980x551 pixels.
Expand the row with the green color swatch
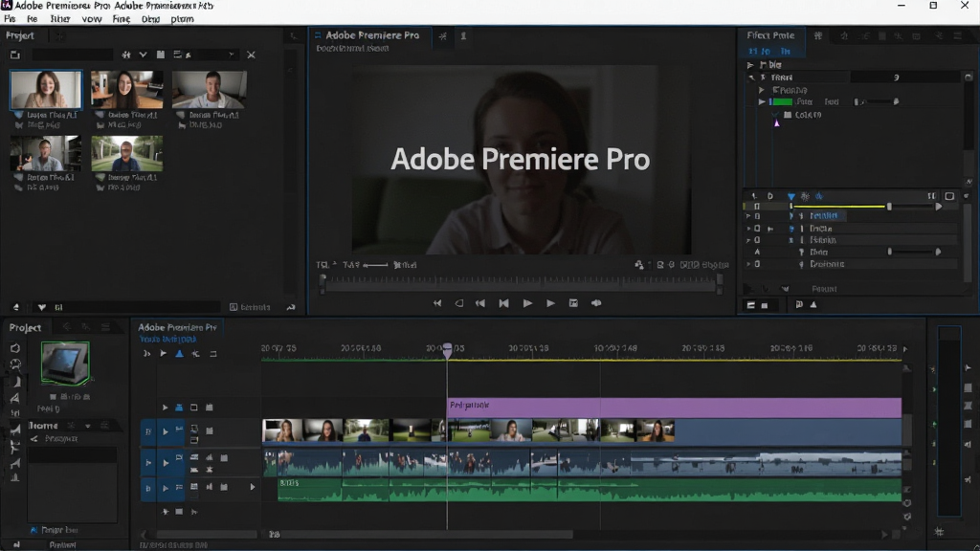[761, 101]
